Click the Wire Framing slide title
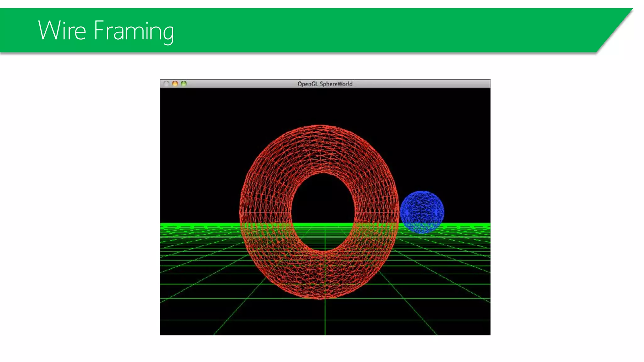The image size is (644, 362). (106, 30)
